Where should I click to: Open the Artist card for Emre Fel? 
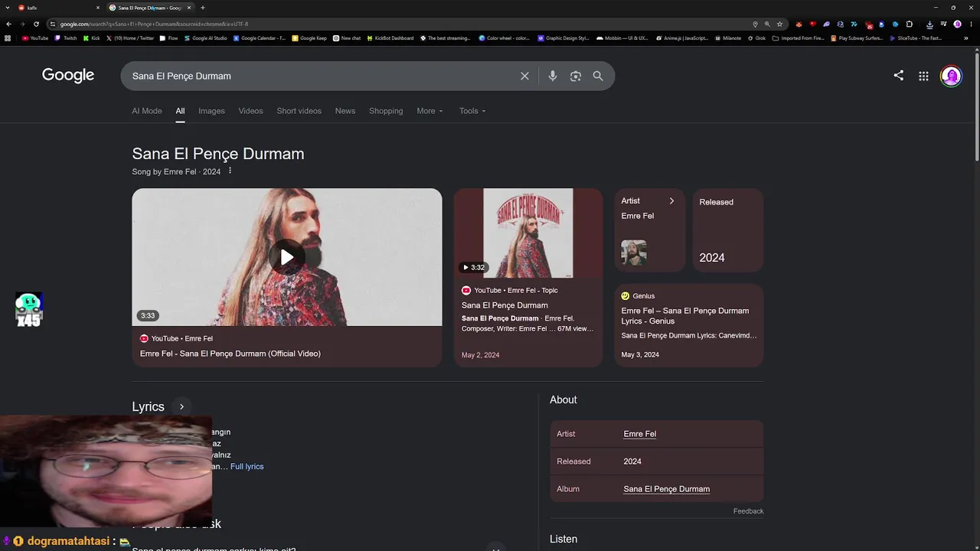point(649,230)
